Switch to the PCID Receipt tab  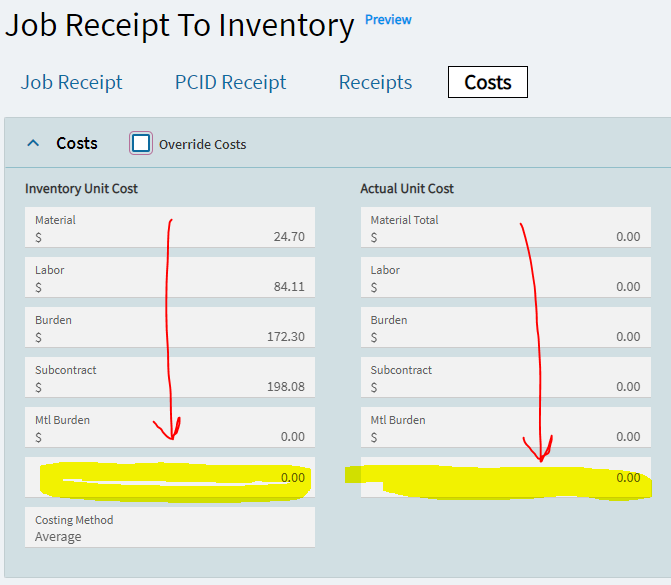coord(231,82)
